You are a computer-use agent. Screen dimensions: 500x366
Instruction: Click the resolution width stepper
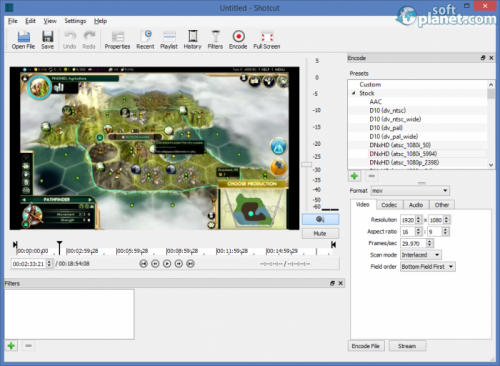click(419, 220)
